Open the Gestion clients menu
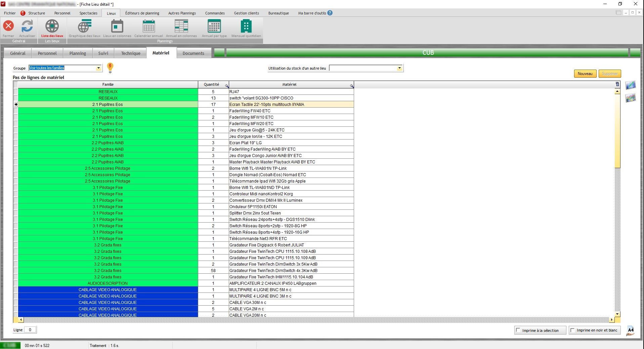Screen dimensions: 644x349 pyautogui.click(x=247, y=13)
